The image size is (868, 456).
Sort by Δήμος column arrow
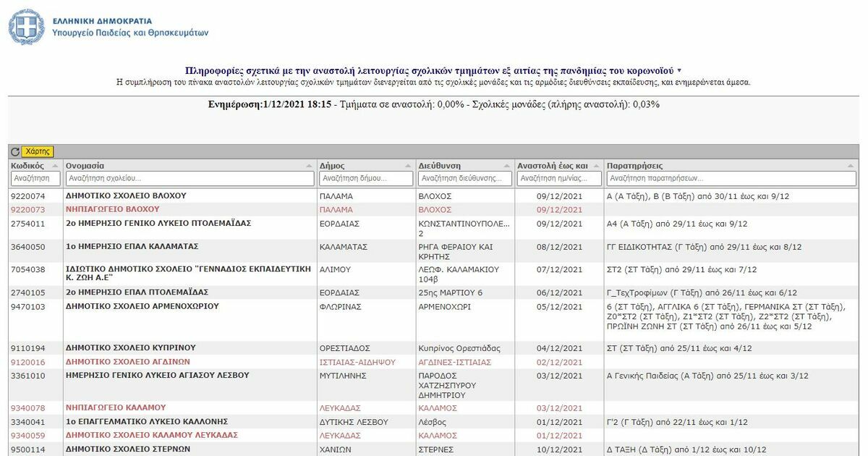point(409,166)
